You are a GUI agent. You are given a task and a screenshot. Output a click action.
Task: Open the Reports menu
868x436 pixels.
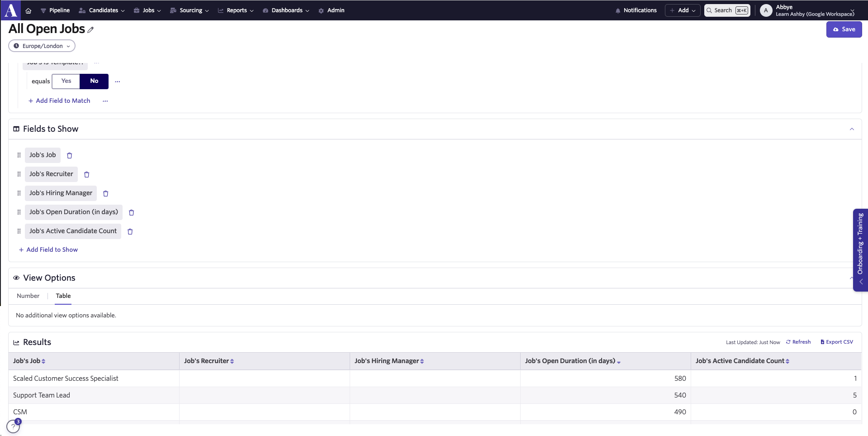coord(236,10)
